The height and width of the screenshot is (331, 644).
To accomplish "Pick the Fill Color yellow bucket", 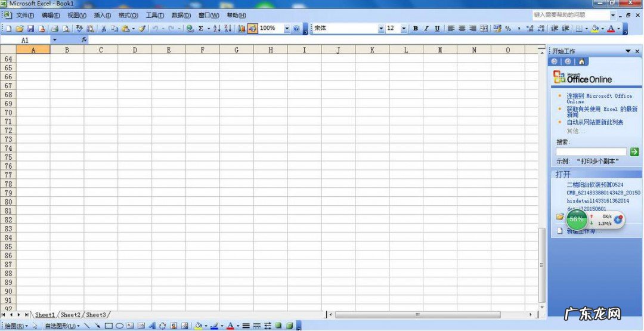I will (595, 29).
